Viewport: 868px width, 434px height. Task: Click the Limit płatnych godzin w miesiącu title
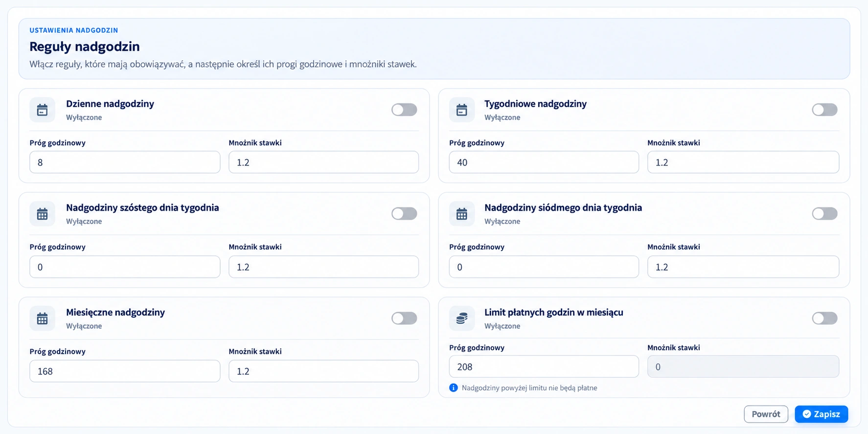click(x=554, y=312)
